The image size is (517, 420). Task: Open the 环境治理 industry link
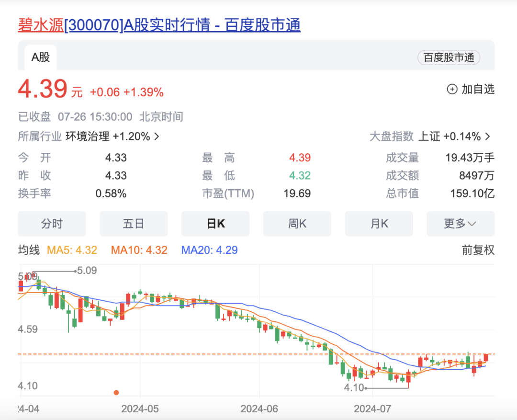[88, 136]
